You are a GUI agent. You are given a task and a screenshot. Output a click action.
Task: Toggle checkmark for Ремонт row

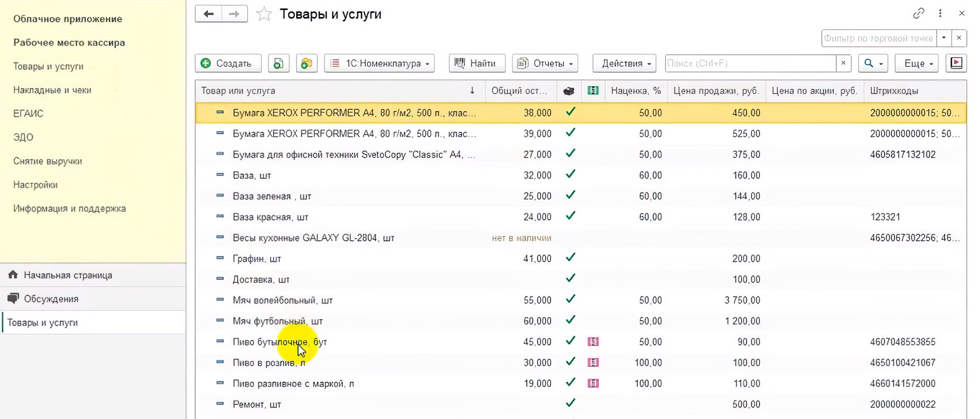click(570, 403)
